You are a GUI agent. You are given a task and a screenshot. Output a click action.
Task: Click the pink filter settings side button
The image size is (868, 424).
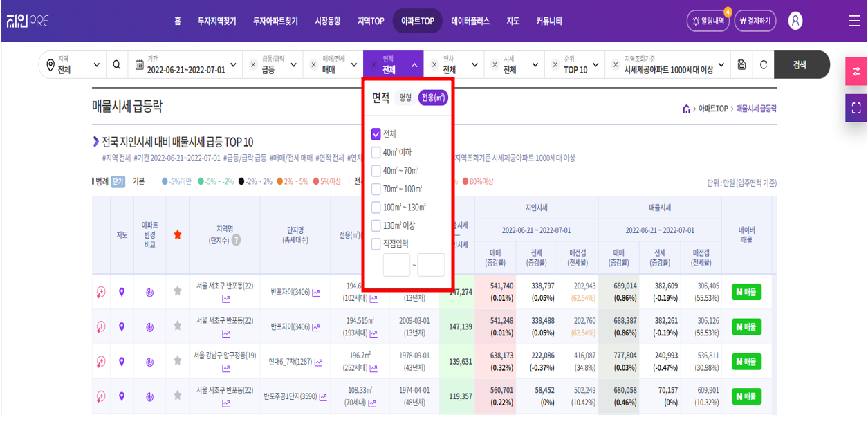pyautogui.click(x=856, y=71)
